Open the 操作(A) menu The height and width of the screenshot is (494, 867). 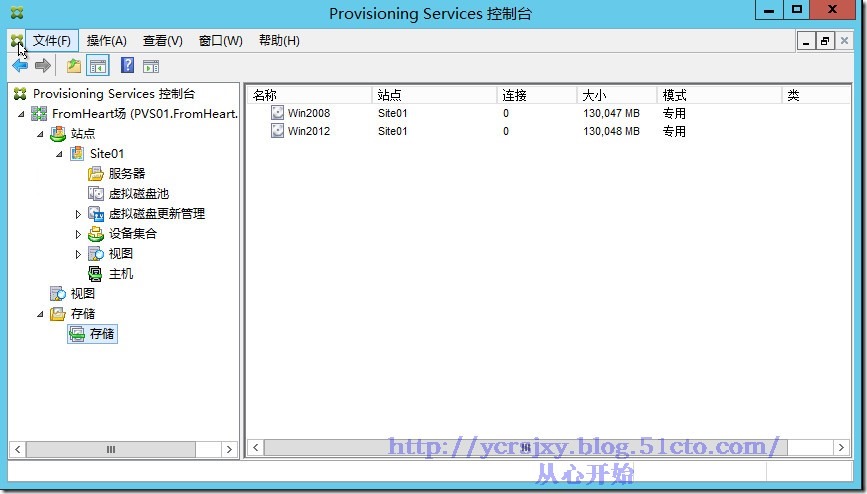pos(107,41)
